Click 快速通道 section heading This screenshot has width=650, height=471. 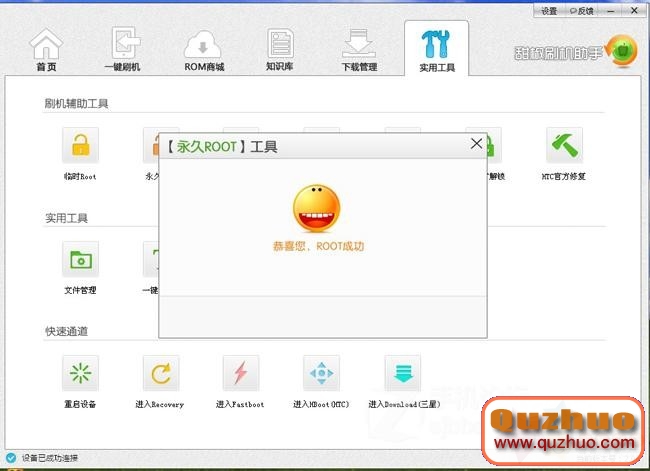point(66,331)
